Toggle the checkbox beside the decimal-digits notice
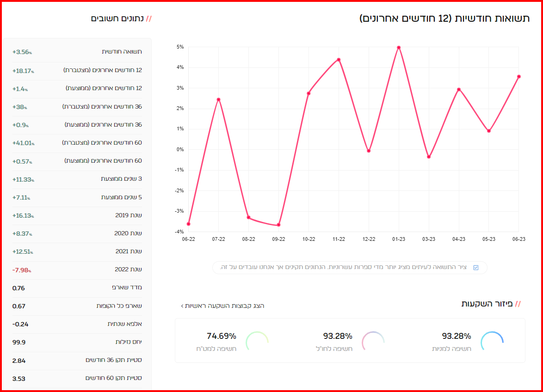The height and width of the screenshot is (392, 543). [x=476, y=268]
